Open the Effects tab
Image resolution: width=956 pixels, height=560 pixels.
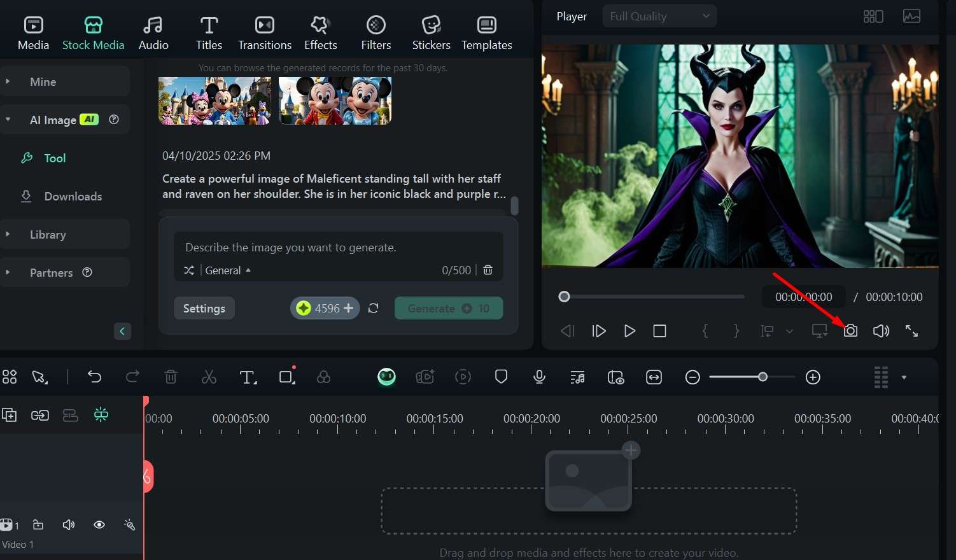point(320,33)
